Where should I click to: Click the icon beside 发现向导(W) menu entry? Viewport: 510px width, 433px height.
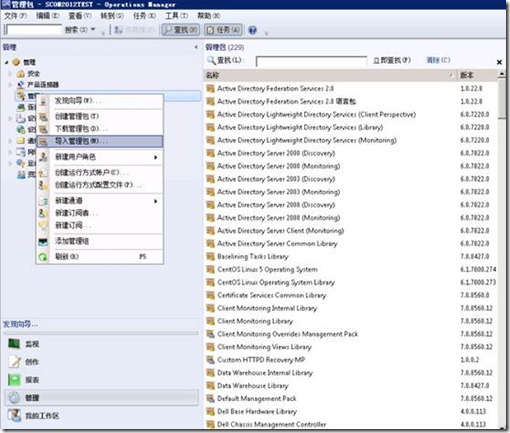tap(43, 101)
